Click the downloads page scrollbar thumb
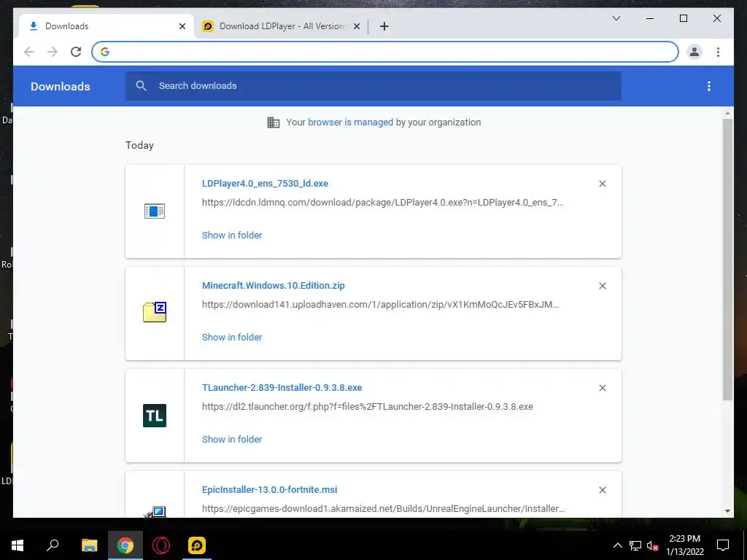The image size is (747, 560). coord(727,260)
